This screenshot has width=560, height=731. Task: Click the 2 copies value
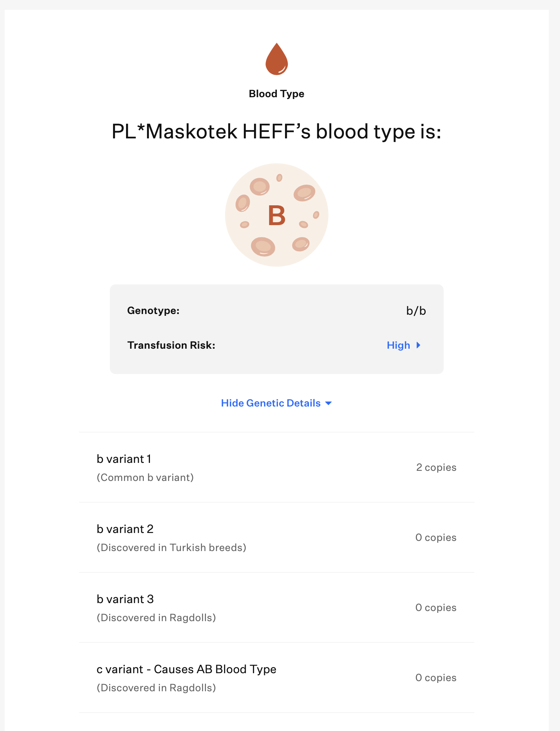pos(436,467)
